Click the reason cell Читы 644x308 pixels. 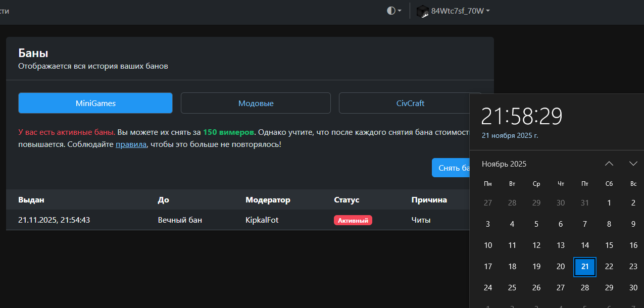tap(421, 220)
